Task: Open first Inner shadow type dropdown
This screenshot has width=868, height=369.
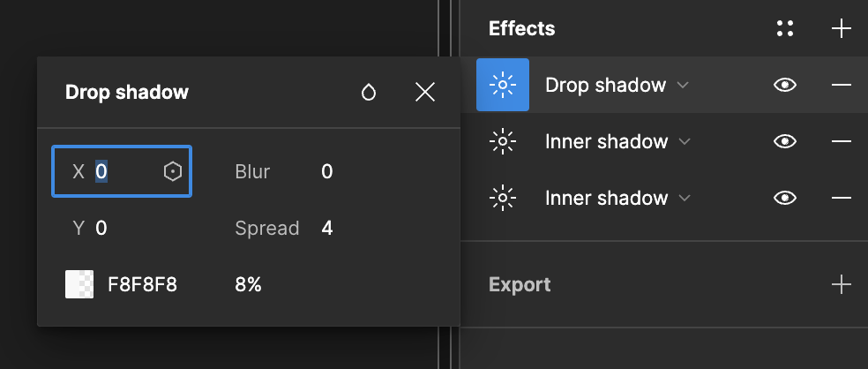Action: [x=685, y=141]
